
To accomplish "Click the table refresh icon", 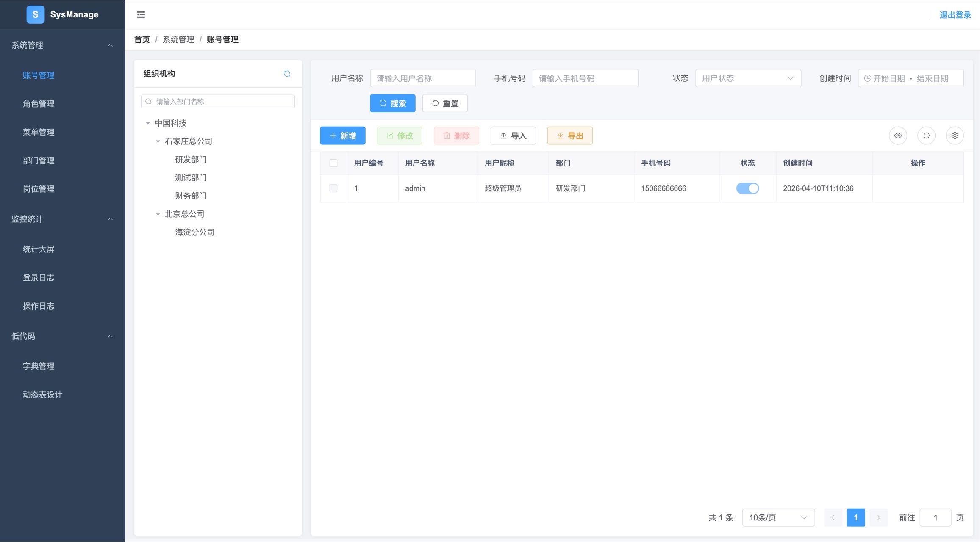I will [926, 135].
